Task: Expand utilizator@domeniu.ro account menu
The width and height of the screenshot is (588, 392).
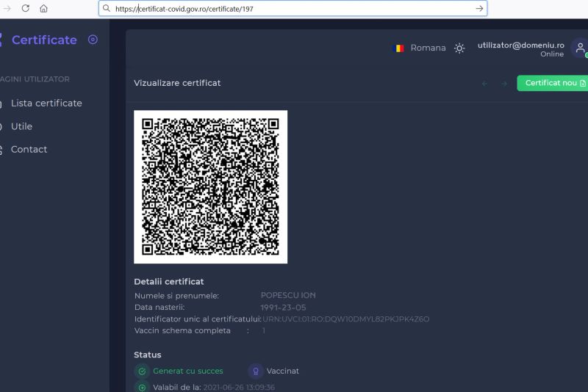Action: [x=520, y=46]
